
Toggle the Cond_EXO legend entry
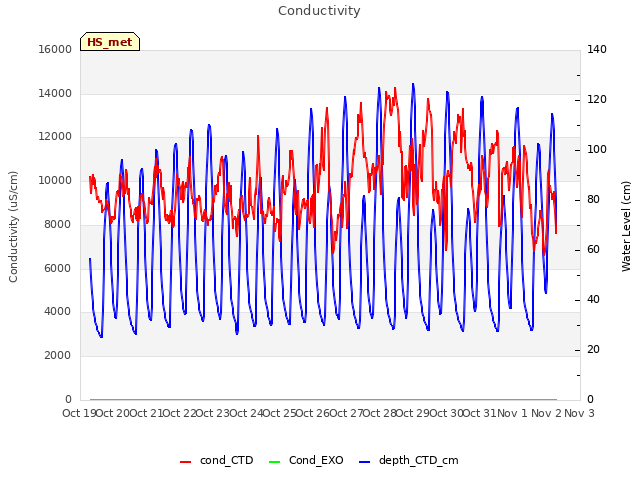pyautogui.click(x=306, y=460)
